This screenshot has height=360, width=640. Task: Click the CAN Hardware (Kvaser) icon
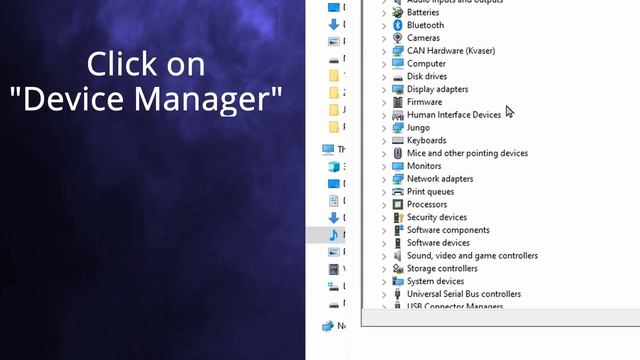click(398, 51)
